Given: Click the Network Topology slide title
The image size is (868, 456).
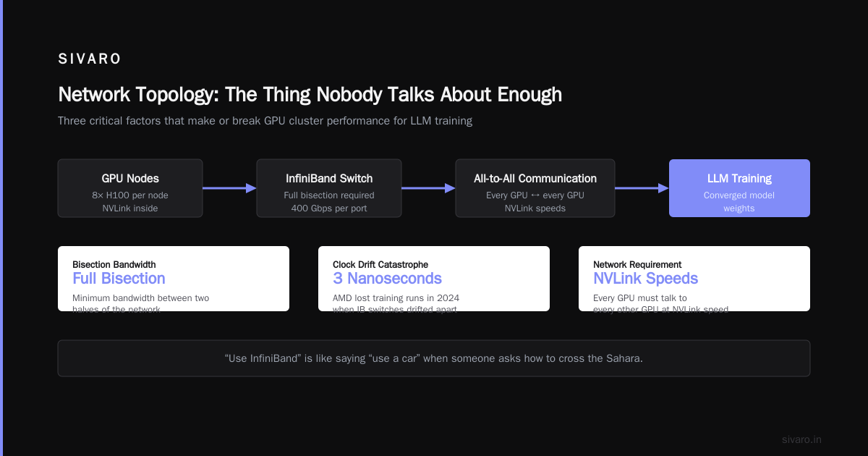Looking at the screenshot, I should (x=310, y=95).
